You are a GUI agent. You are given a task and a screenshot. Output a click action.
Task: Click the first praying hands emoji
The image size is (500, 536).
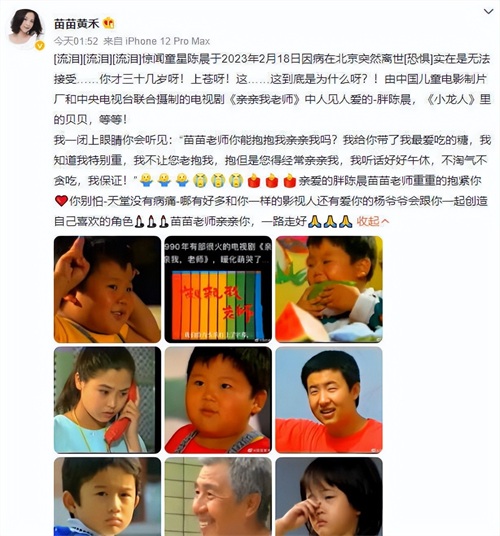pos(314,222)
